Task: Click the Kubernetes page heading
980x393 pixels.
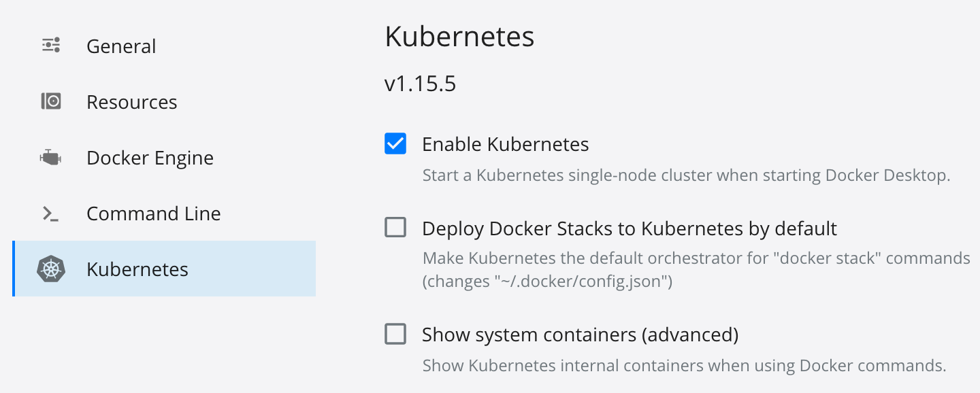Action: [459, 37]
